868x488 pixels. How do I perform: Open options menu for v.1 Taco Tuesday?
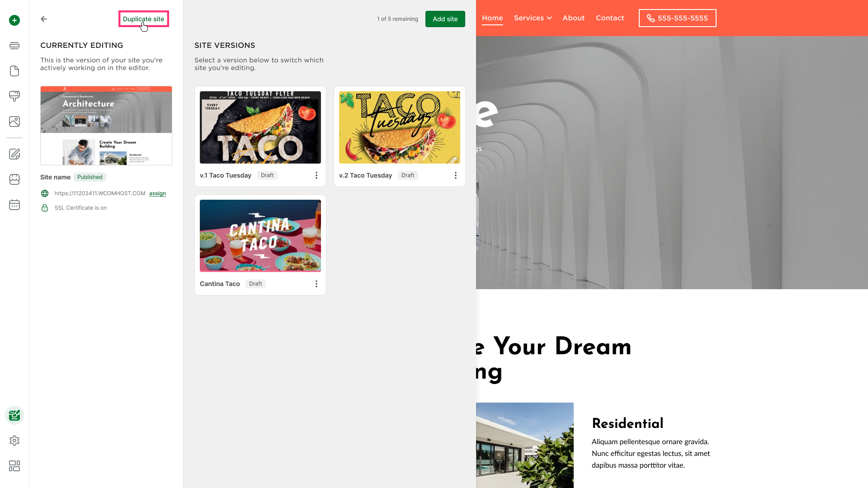[x=316, y=175]
